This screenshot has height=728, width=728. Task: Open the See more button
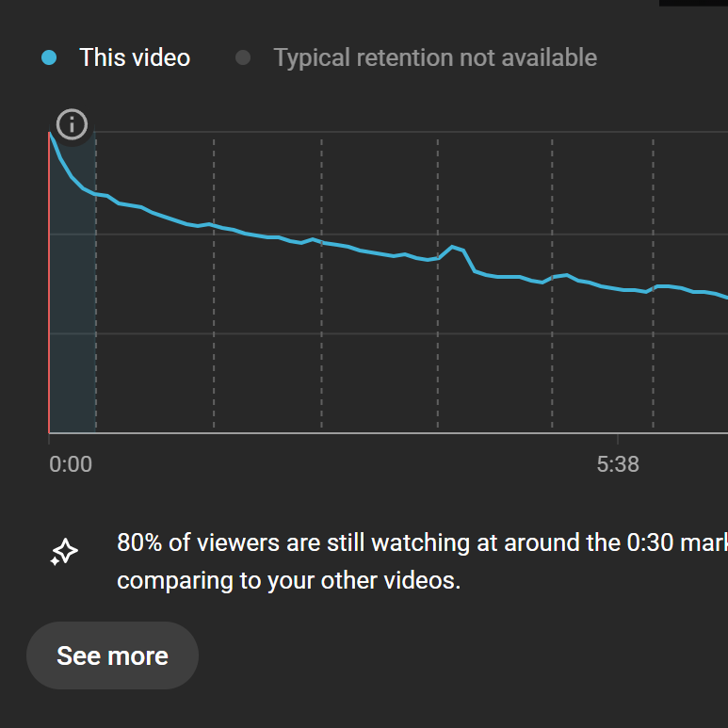coord(112,655)
